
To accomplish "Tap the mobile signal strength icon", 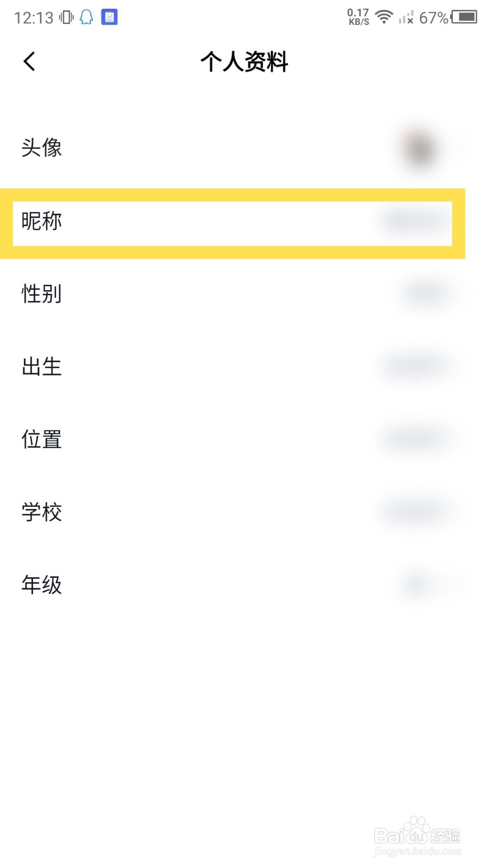I will pos(406,18).
